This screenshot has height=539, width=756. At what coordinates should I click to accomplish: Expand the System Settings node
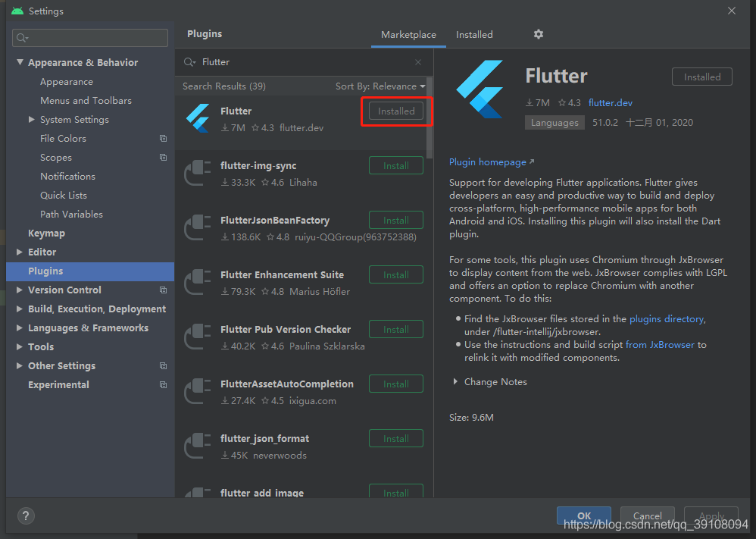[31, 119]
